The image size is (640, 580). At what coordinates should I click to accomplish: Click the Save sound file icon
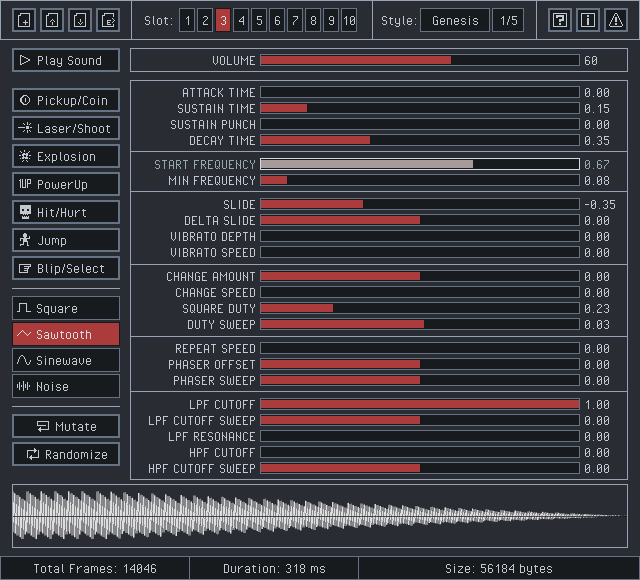click(x=80, y=20)
